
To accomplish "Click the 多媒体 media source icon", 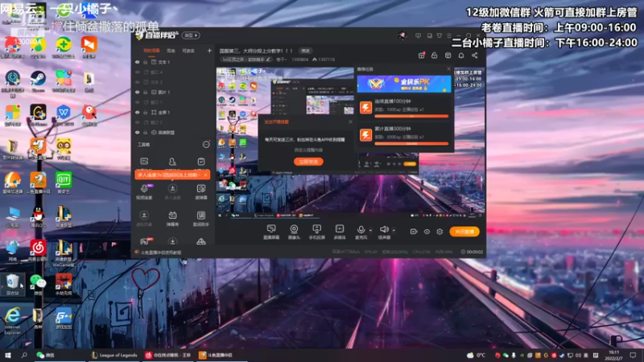I will 339,229.
